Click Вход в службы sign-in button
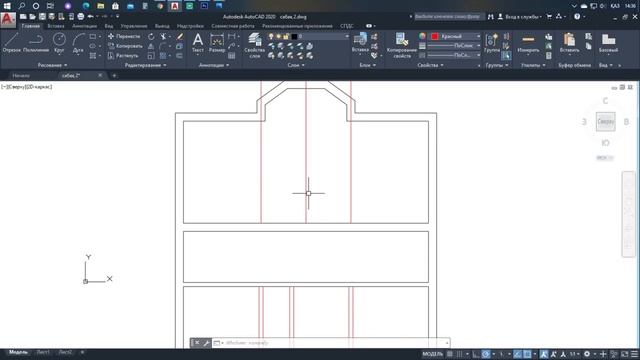Screen dimensions: 640x360 coord(520,17)
